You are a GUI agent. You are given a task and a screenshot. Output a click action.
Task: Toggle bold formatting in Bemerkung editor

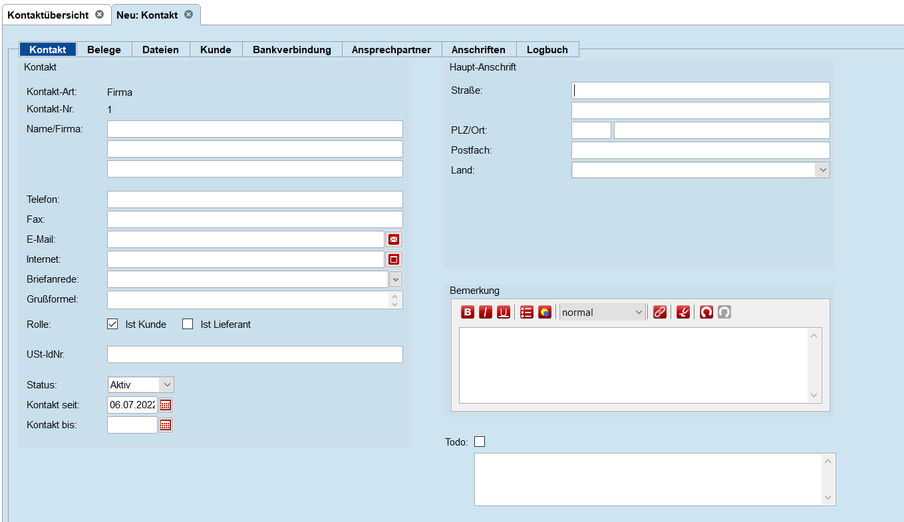point(468,312)
